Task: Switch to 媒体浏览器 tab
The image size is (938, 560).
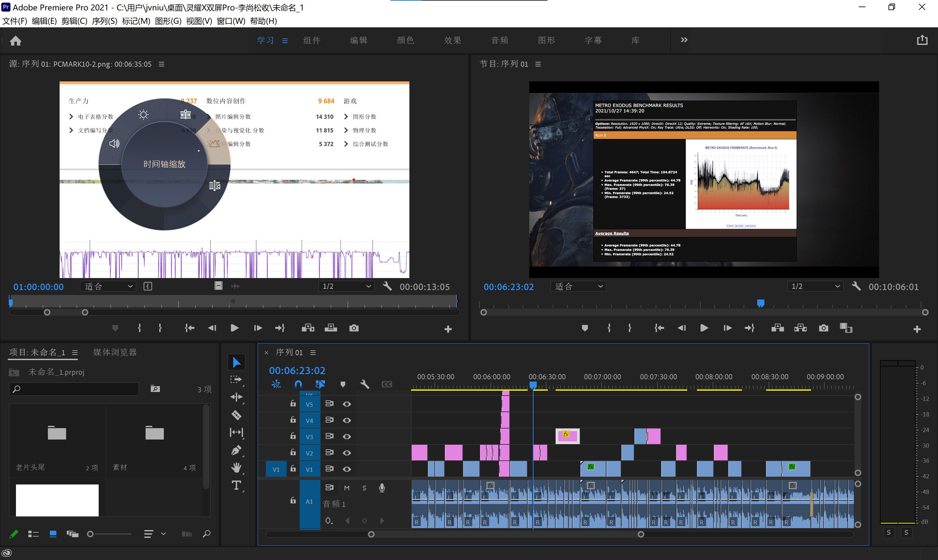Action: point(115,352)
